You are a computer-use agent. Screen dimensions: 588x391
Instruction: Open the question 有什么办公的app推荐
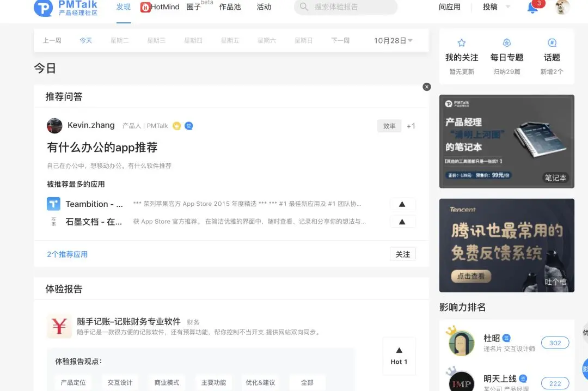[x=102, y=148]
